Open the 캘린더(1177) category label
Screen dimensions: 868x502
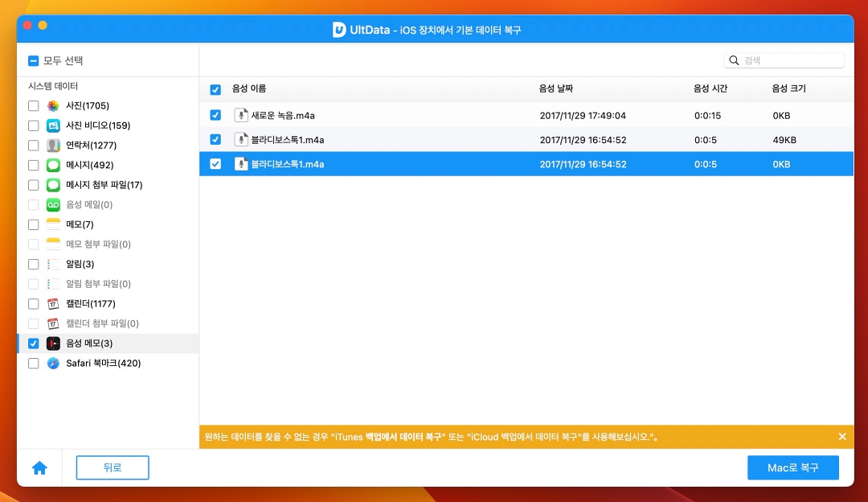tap(91, 303)
